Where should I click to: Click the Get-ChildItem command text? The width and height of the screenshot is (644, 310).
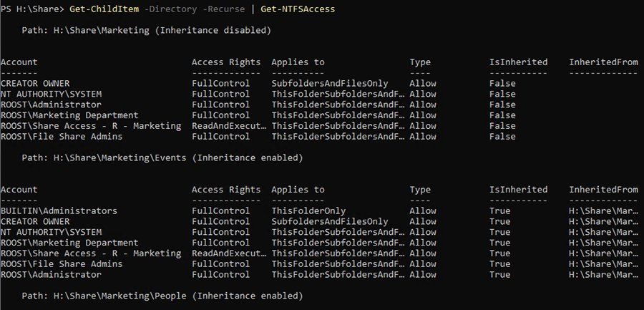104,9
